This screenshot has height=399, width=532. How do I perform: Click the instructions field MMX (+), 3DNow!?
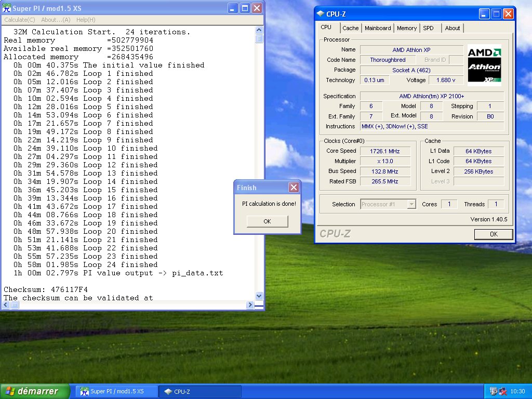tap(432, 127)
